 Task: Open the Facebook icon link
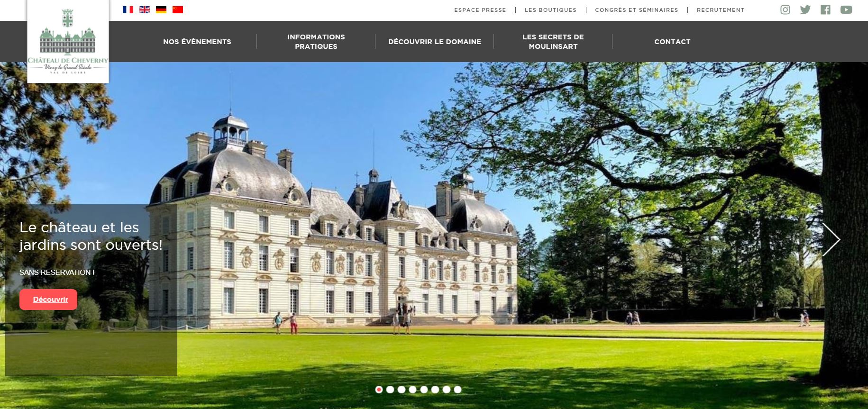(x=826, y=9)
